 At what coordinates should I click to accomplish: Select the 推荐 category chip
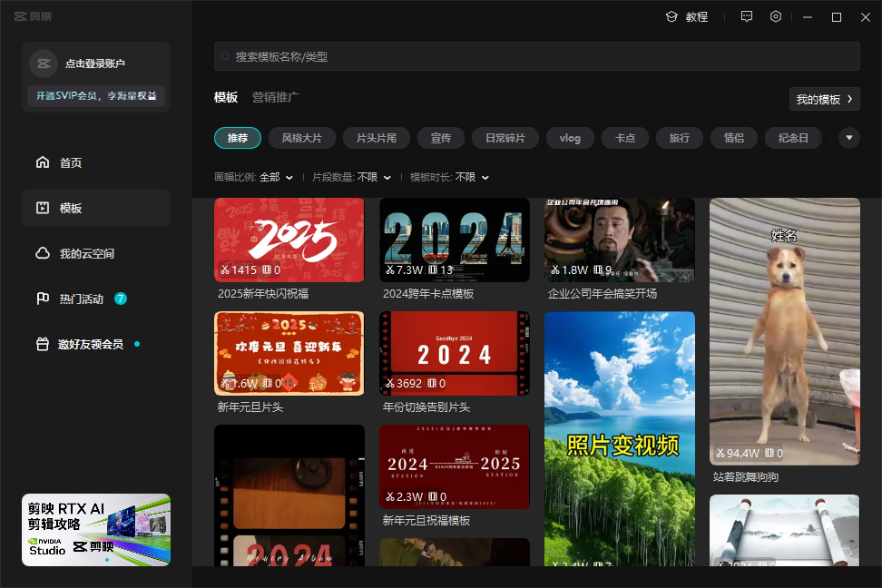point(238,138)
